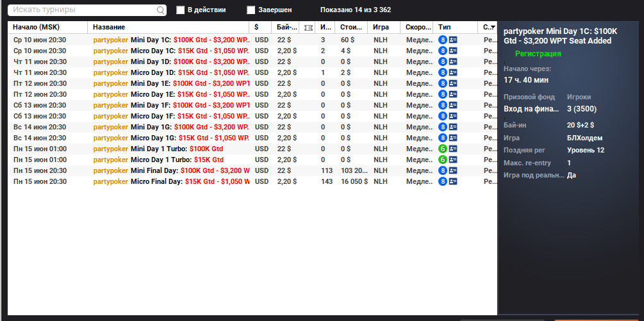Open Mini Final Day tournament name
Image resolution: width=644 pixels, height=321 pixels.
tap(172, 170)
